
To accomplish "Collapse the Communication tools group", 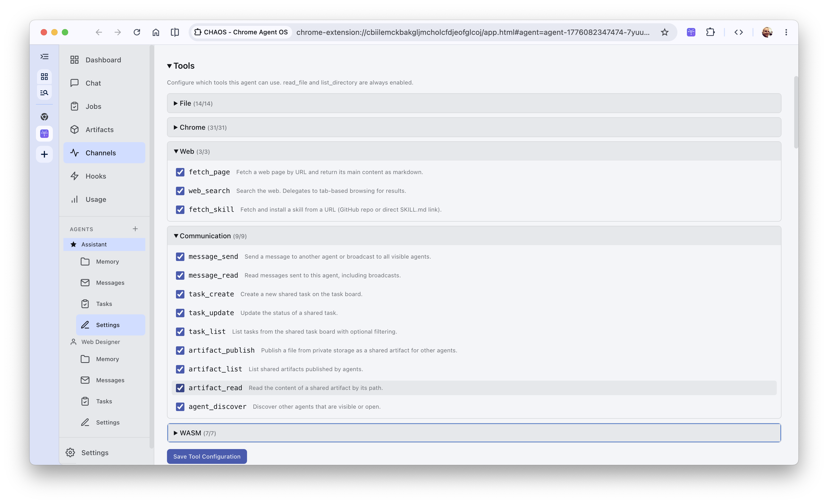I will click(474, 236).
